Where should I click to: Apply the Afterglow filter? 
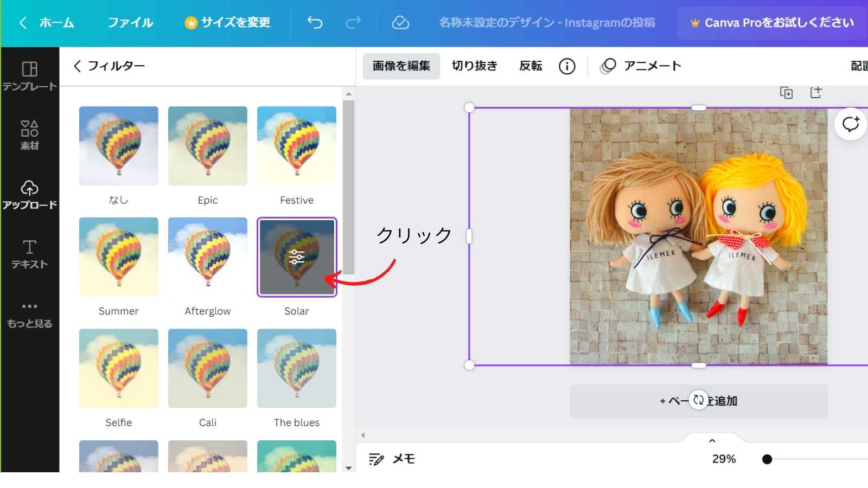(208, 257)
